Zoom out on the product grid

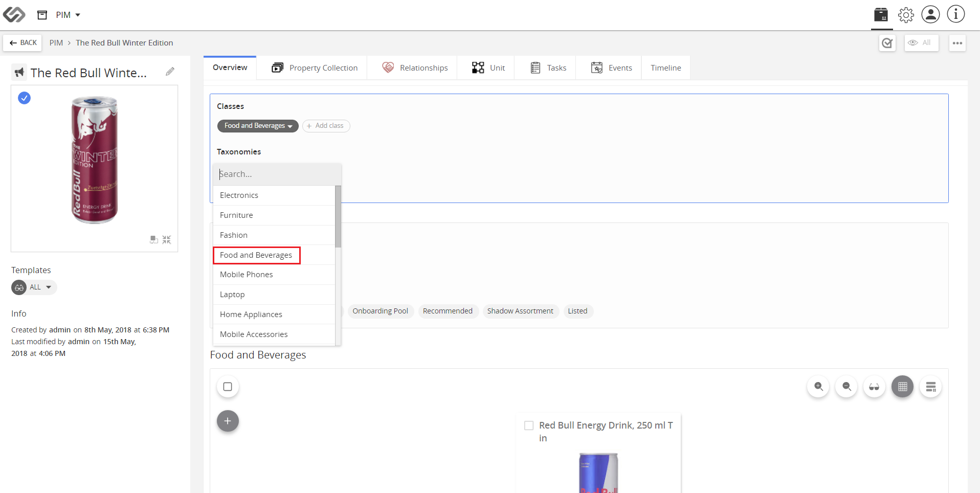pyautogui.click(x=847, y=387)
